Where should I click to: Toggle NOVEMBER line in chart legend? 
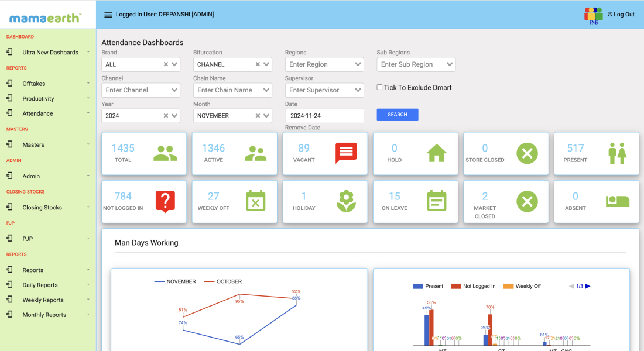(x=175, y=281)
